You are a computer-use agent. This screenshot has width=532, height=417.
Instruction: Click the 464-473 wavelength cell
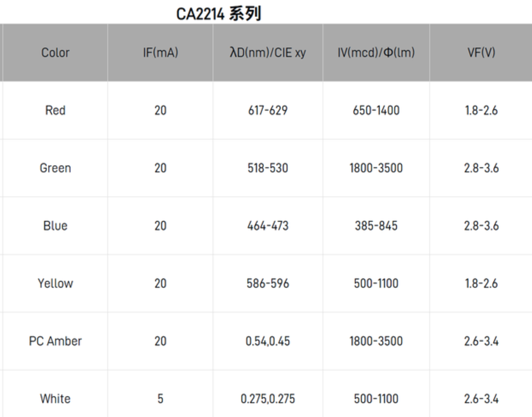[x=268, y=226]
